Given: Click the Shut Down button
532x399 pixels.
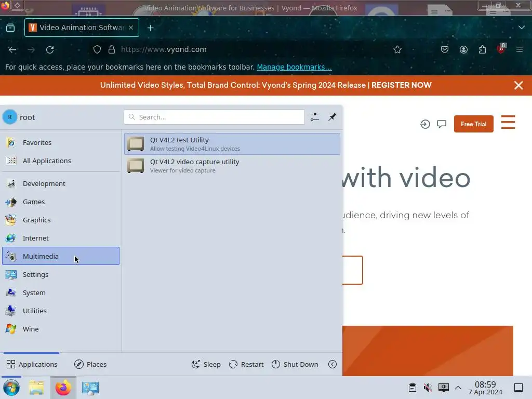Looking at the screenshot, I should pyautogui.click(x=295, y=364).
